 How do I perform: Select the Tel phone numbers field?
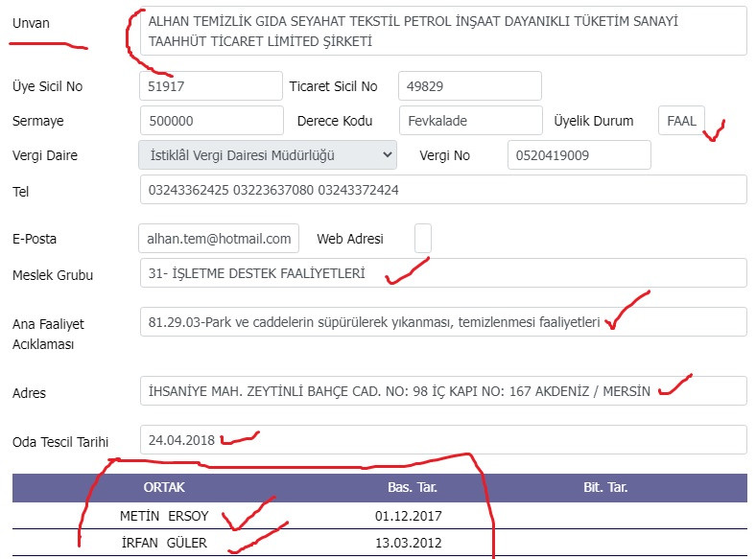(x=441, y=190)
